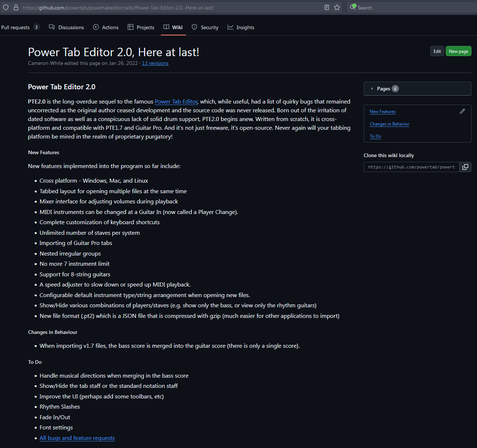Click the green New page button
477x448 pixels.
458,51
